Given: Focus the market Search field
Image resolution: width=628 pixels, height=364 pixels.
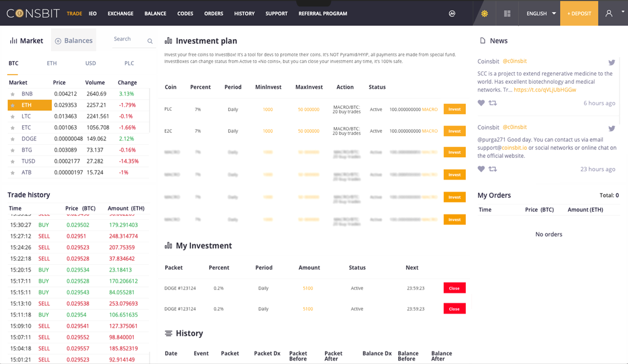Looking at the screenshot, I should (x=129, y=39).
